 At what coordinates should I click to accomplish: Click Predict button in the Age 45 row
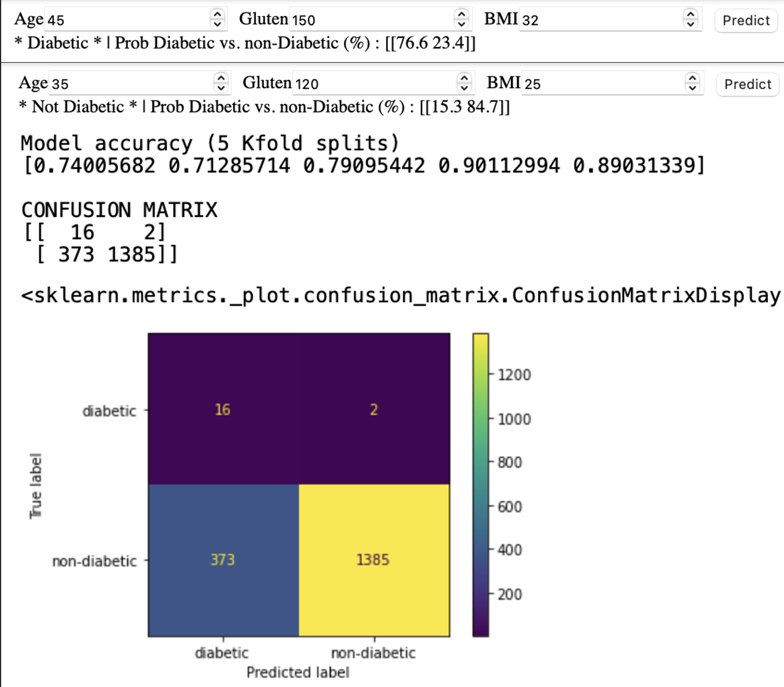746,20
